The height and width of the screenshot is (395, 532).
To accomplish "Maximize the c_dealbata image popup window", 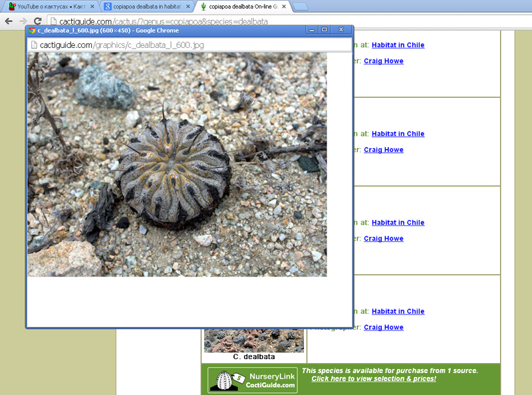I will 325,30.
